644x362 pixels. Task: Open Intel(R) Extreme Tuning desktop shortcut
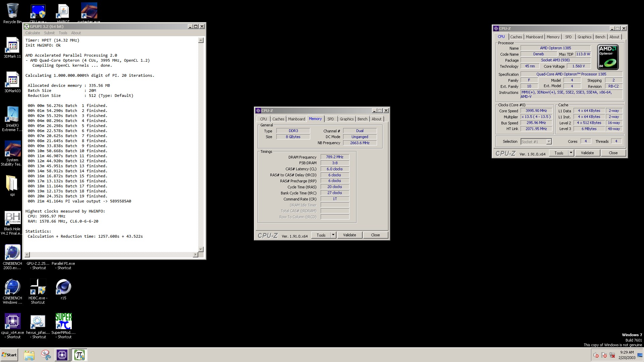coord(12,119)
